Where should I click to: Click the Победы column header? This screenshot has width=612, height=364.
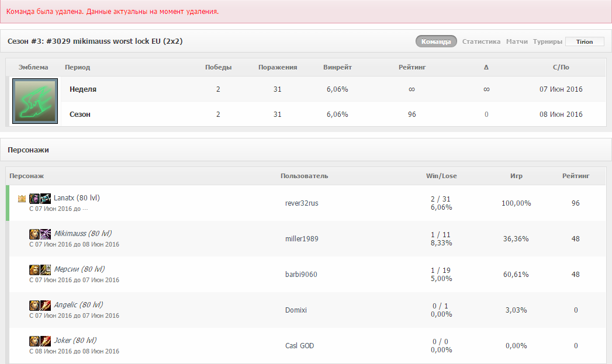pyautogui.click(x=218, y=67)
